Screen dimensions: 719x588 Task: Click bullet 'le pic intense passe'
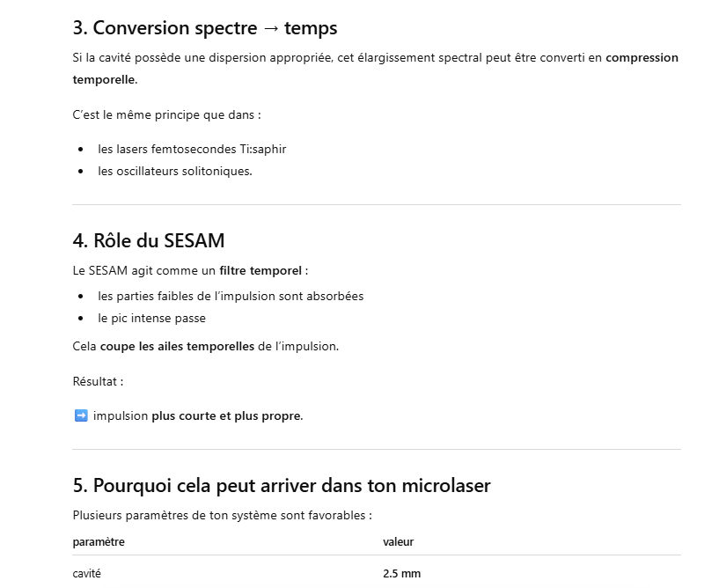pyautogui.click(x=151, y=318)
